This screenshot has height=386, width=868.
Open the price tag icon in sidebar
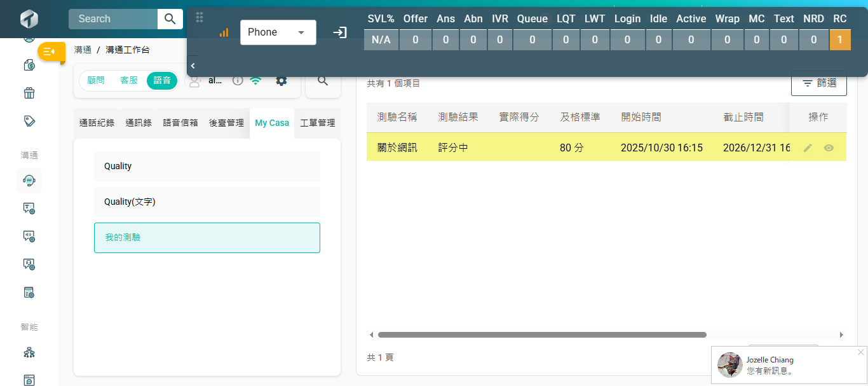pos(29,121)
